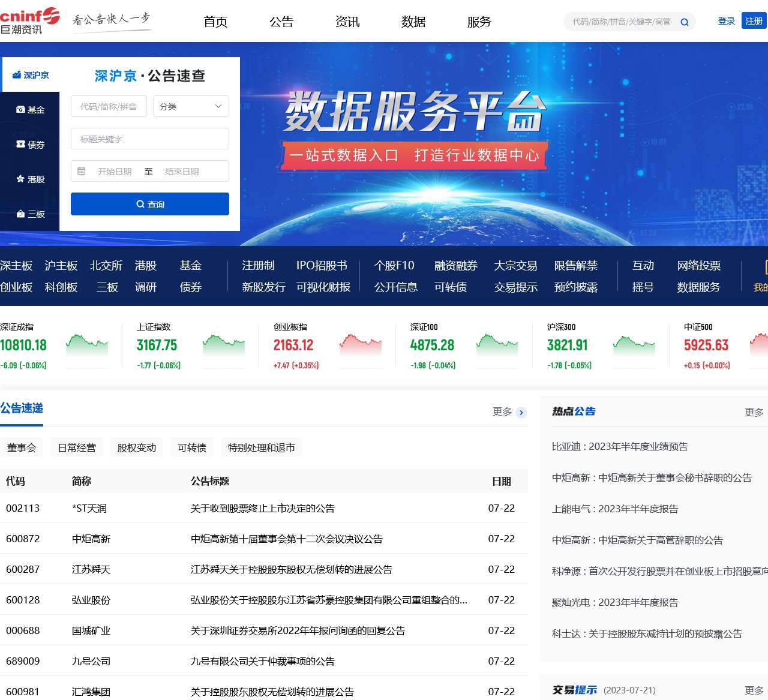Screen dimensions: 768x700
Task: Open the 个股F10 navigation link
Action: tap(394, 266)
